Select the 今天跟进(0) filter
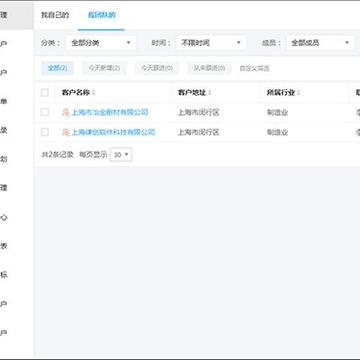The height and width of the screenshot is (360, 360). point(157,68)
